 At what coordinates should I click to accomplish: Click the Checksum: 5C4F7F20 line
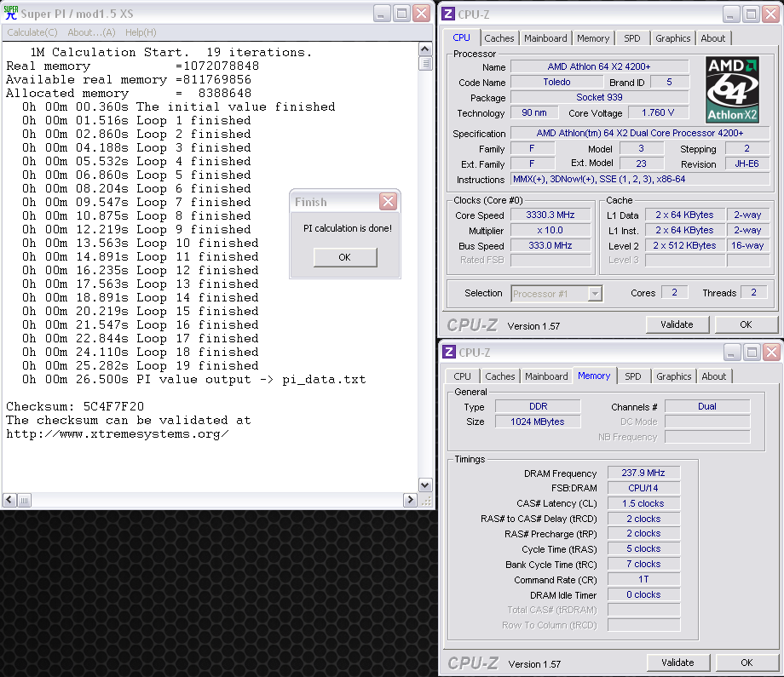[x=75, y=407]
